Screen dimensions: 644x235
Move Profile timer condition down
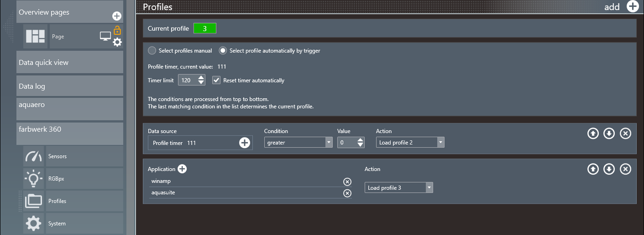609,134
